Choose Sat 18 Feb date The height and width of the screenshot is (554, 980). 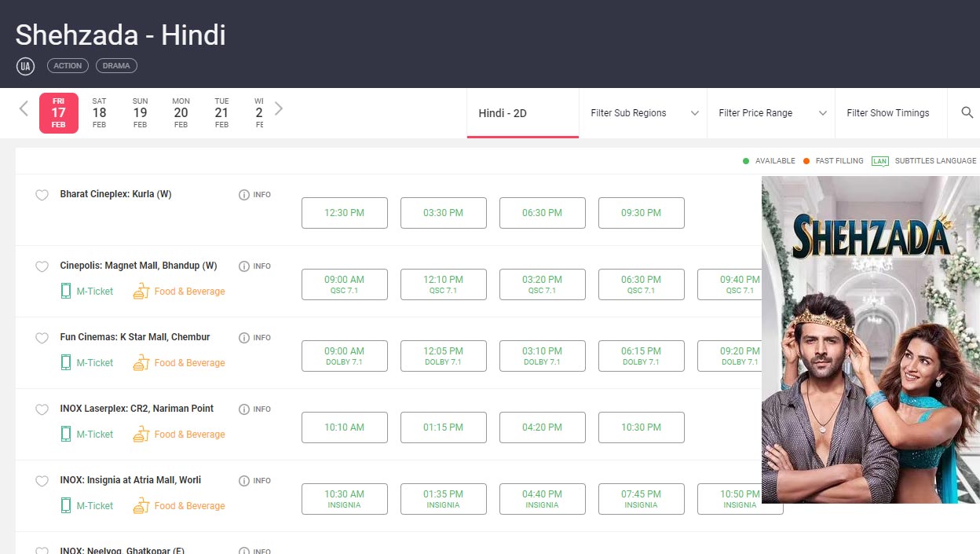point(99,112)
